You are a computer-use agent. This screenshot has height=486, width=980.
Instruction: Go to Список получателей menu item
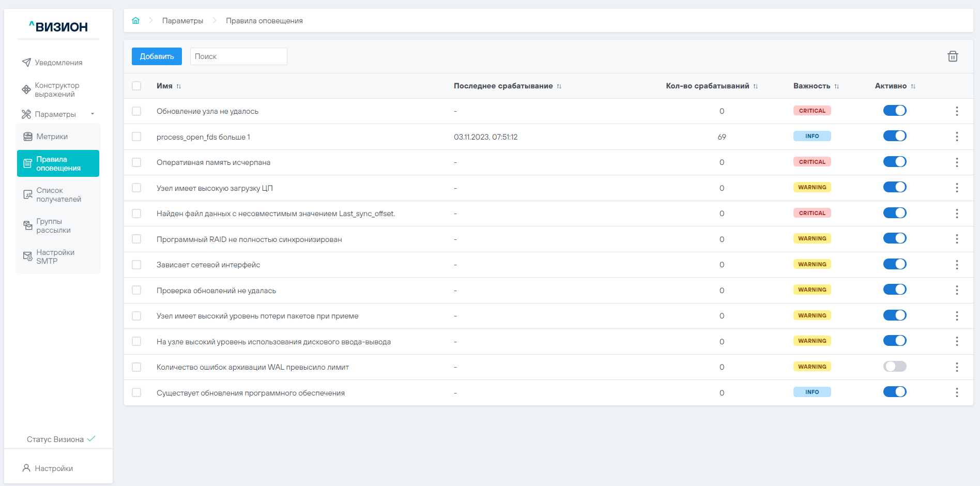click(58, 195)
